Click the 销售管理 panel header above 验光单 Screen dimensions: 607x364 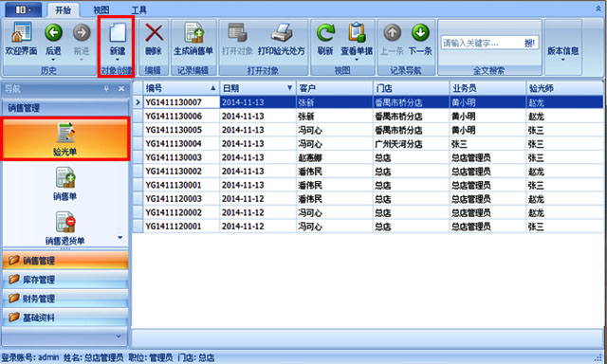pos(65,107)
